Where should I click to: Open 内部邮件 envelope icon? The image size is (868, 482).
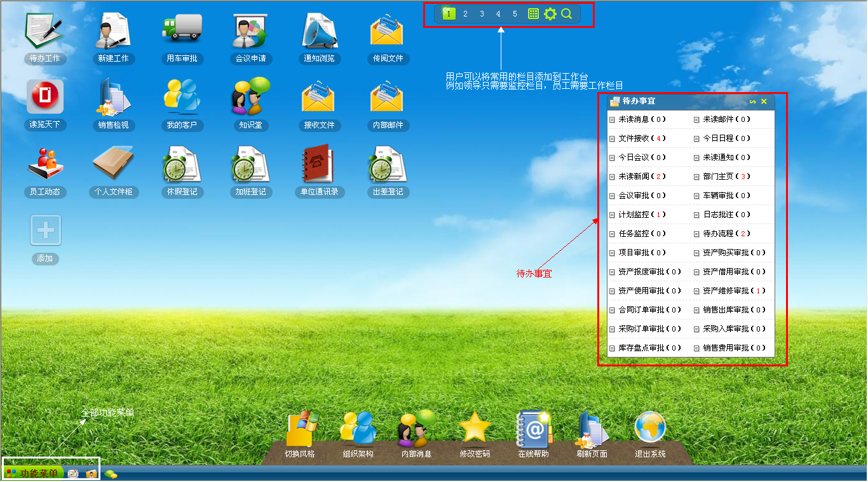click(388, 97)
